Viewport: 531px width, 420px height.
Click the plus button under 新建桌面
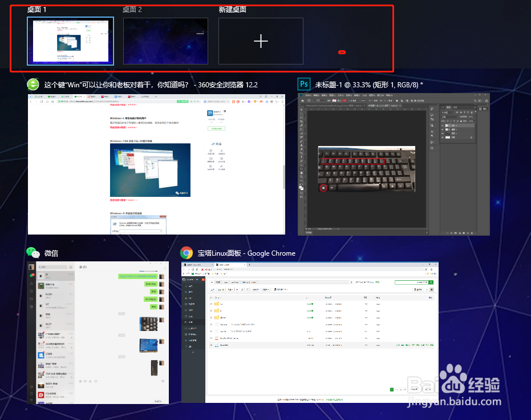261,41
